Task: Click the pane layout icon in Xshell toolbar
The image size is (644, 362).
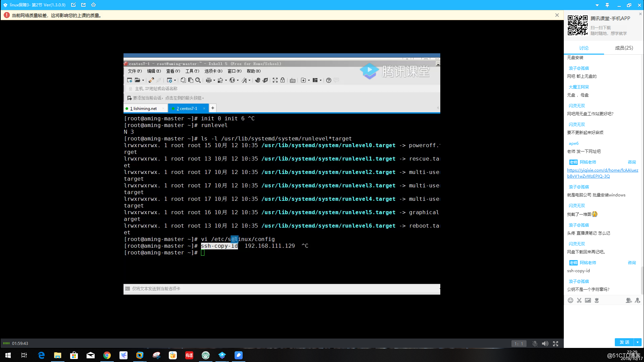Action: 315,80
